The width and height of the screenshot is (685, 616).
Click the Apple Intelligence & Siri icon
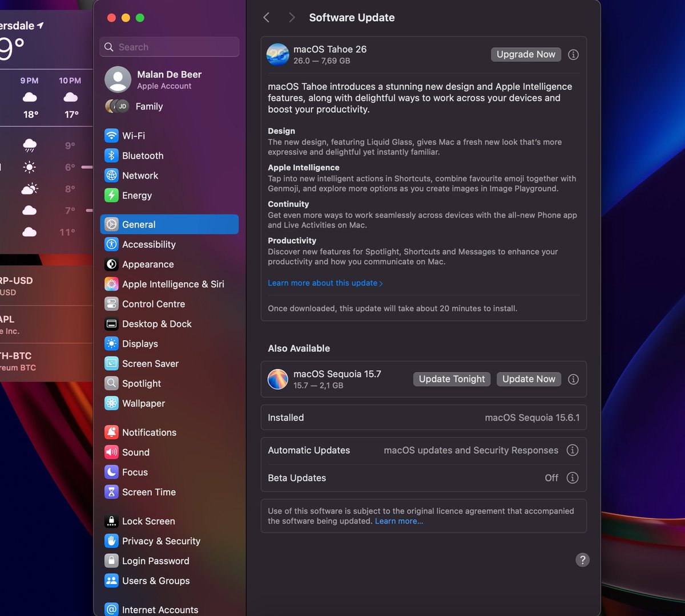tap(111, 284)
